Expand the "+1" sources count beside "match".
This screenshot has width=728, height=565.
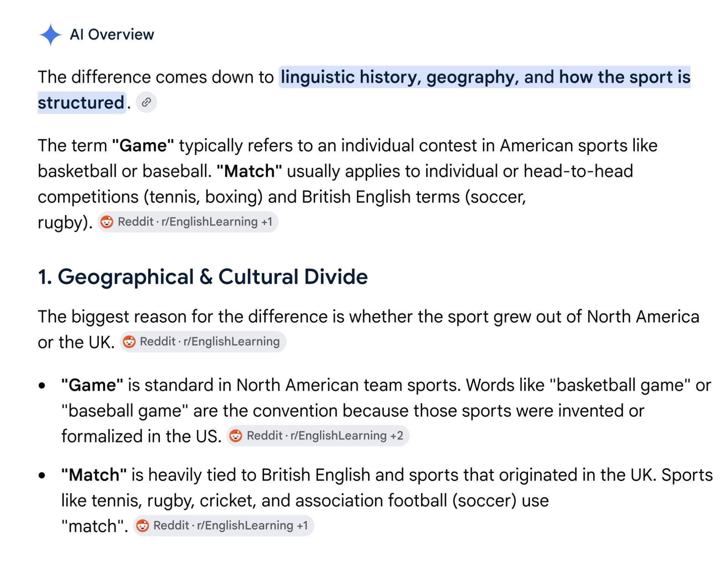coord(302,526)
